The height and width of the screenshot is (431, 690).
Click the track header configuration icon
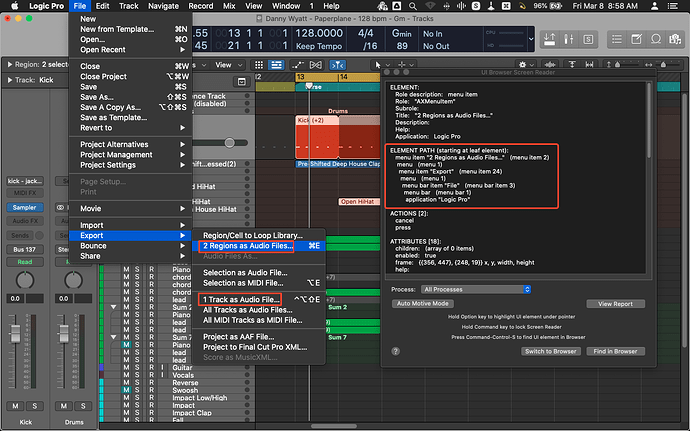point(242,81)
